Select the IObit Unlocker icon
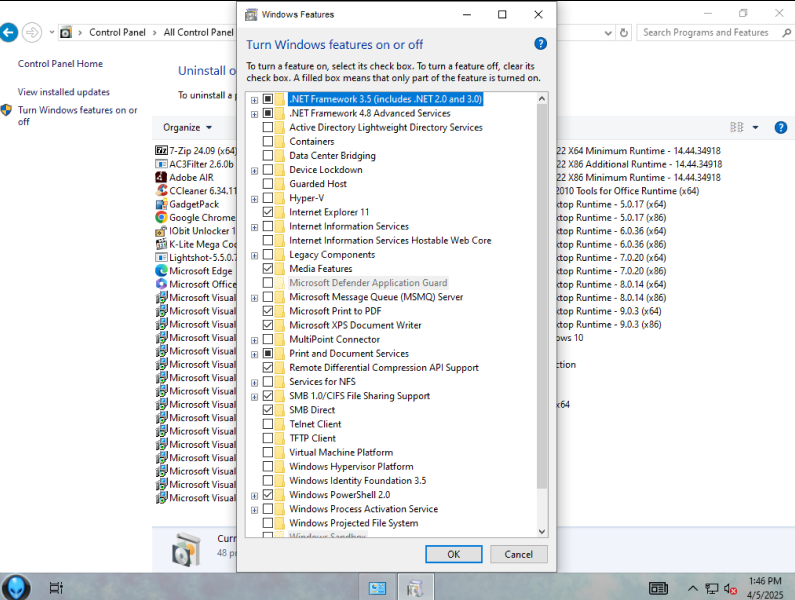The height and width of the screenshot is (600, 795). pyautogui.click(x=161, y=231)
